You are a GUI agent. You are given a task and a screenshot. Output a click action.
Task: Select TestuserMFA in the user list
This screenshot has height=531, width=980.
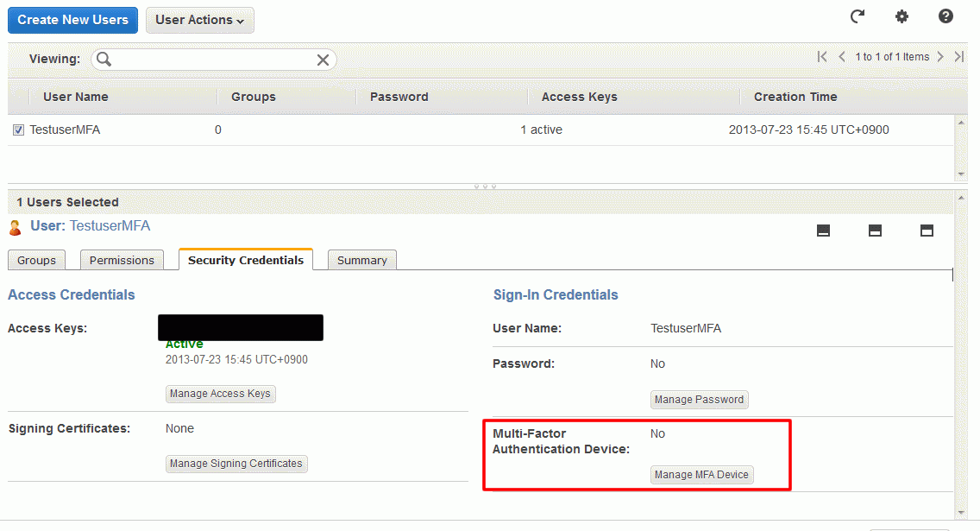tap(65, 130)
